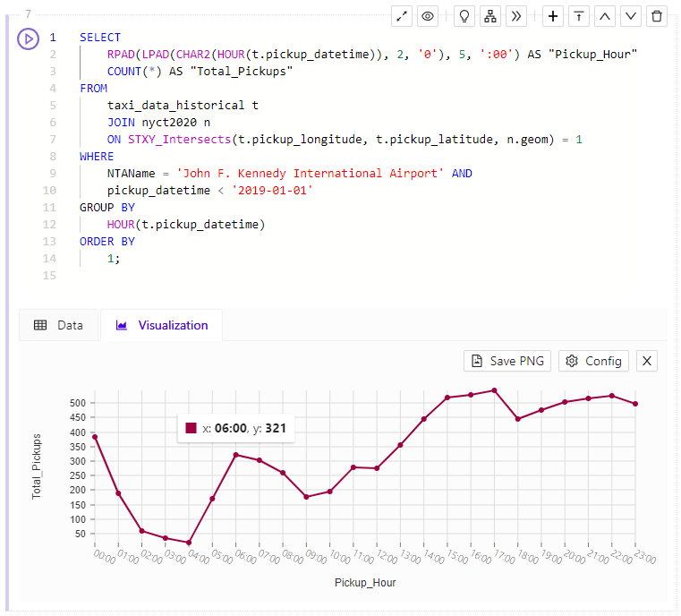Image resolution: width=681 pixels, height=616 pixels.
Task: Delete the block with trash icon
Action: coord(657,16)
